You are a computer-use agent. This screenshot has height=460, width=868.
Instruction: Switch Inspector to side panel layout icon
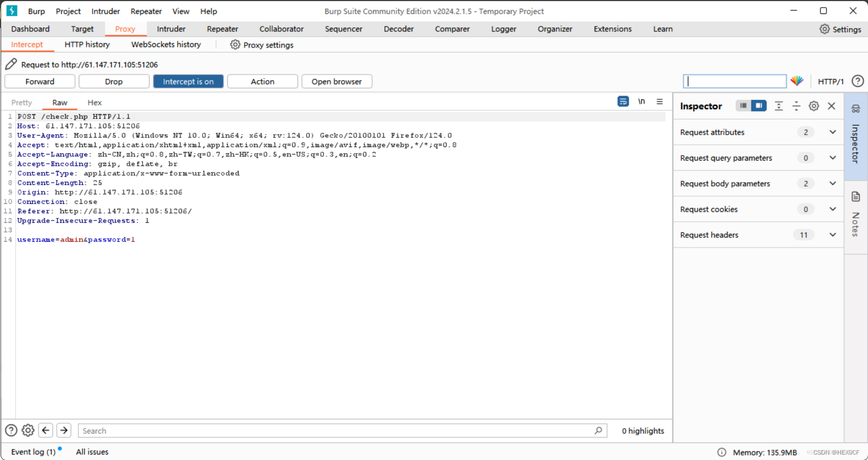point(758,106)
